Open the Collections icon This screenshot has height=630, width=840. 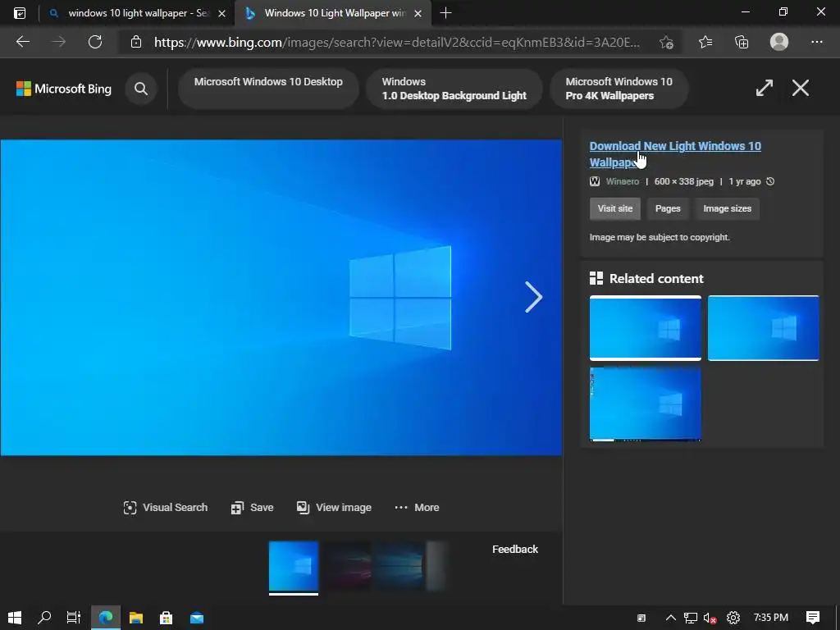742,42
